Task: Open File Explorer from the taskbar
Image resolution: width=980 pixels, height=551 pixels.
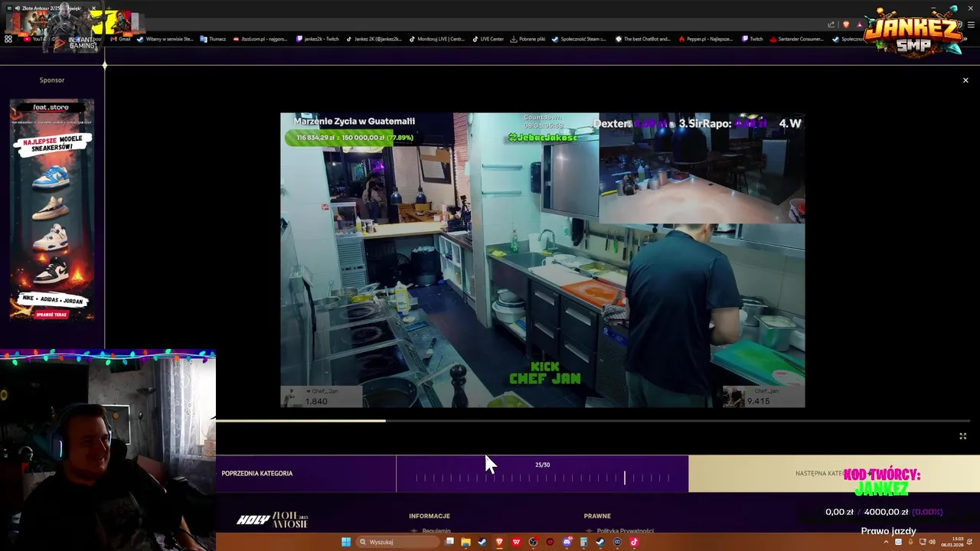Action: point(465,542)
